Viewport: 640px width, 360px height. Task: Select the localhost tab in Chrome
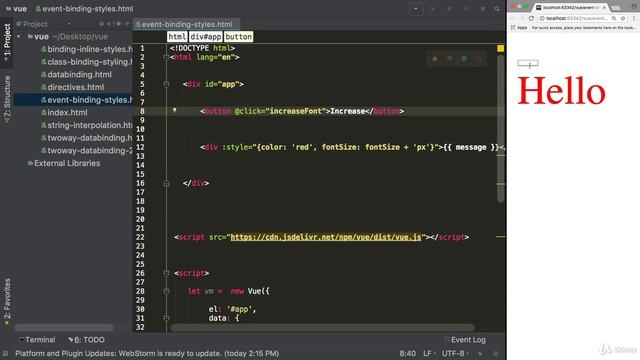coord(571,7)
